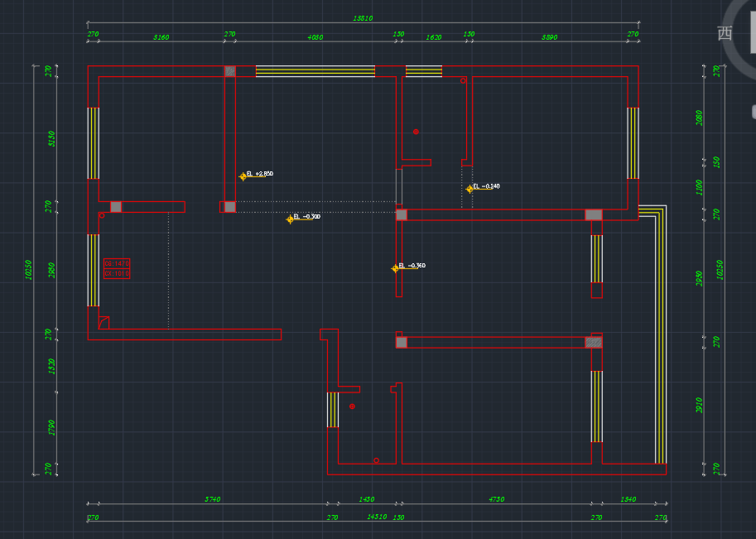Screen dimensions: 756x539
Task: Click the red floor drain symbol in upper bathroom
Action: [x=416, y=132]
